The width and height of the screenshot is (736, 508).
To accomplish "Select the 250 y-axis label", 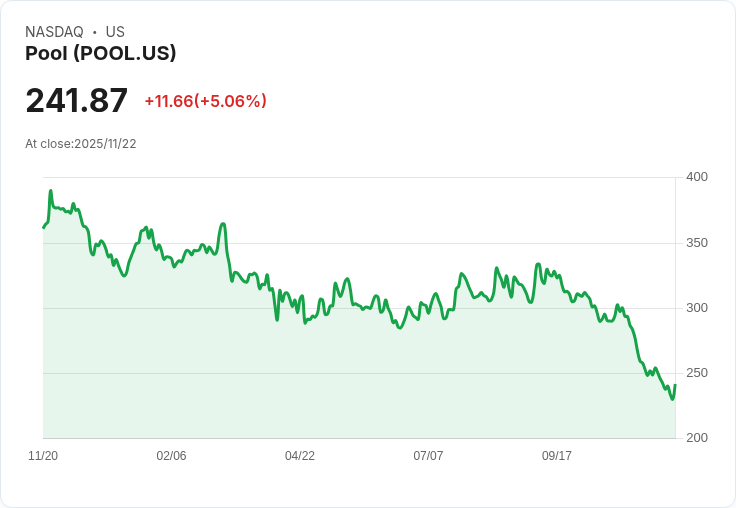I will 696,373.
